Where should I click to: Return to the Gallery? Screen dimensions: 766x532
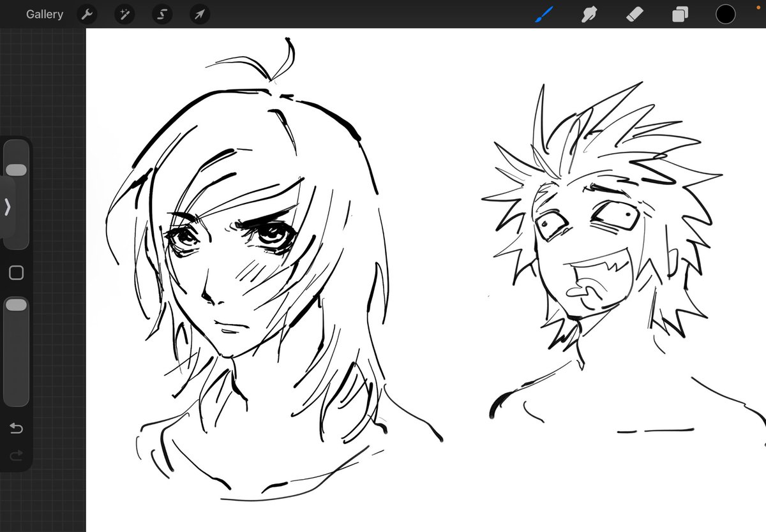click(45, 14)
